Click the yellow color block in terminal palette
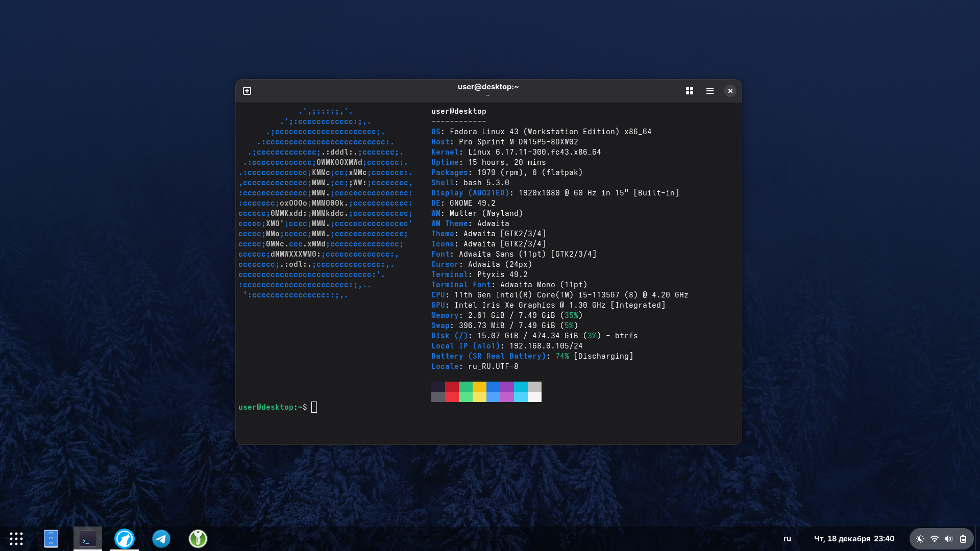 (x=479, y=387)
